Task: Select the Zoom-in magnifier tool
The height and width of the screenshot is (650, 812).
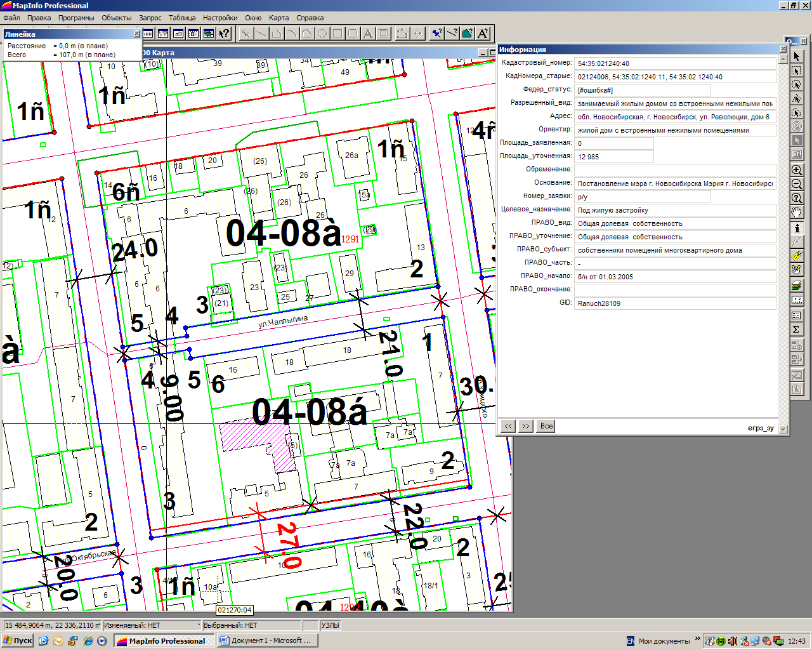Action: [797, 170]
